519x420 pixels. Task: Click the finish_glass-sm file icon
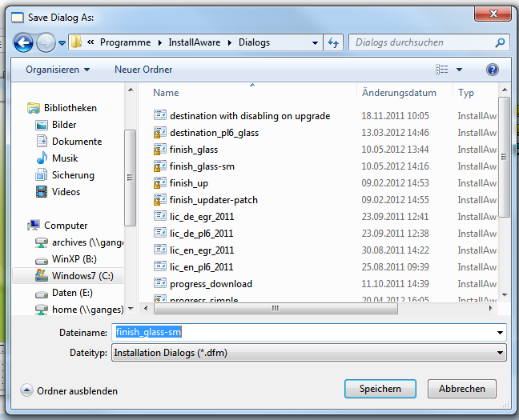160,166
